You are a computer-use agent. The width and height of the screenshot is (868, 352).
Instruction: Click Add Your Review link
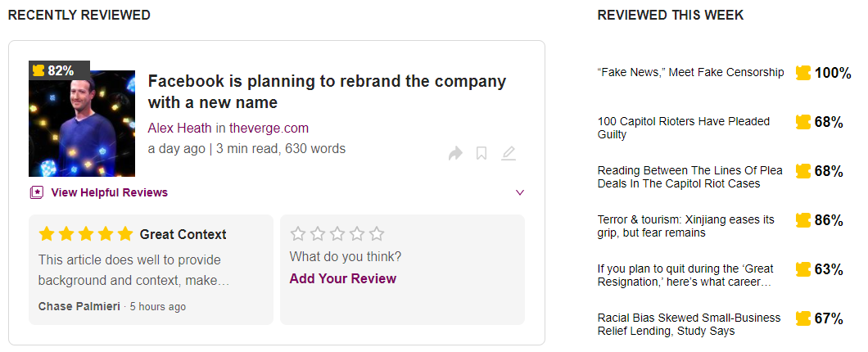pos(342,278)
